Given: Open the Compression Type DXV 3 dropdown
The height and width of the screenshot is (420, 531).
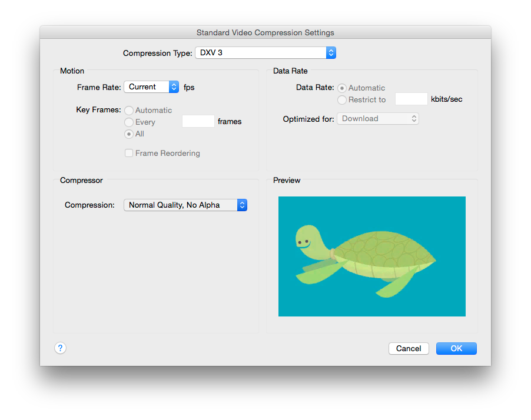Looking at the screenshot, I should [x=265, y=53].
